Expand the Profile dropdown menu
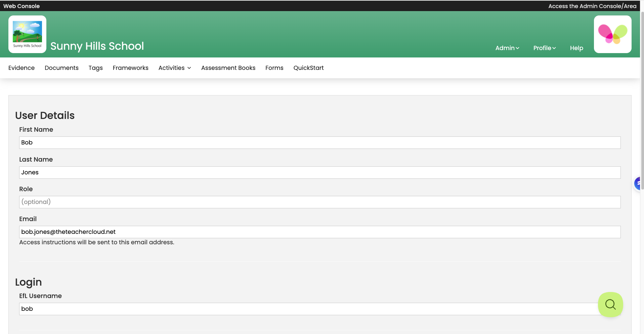The height and width of the screenshot is (334, 644). [x=545, y=48]
